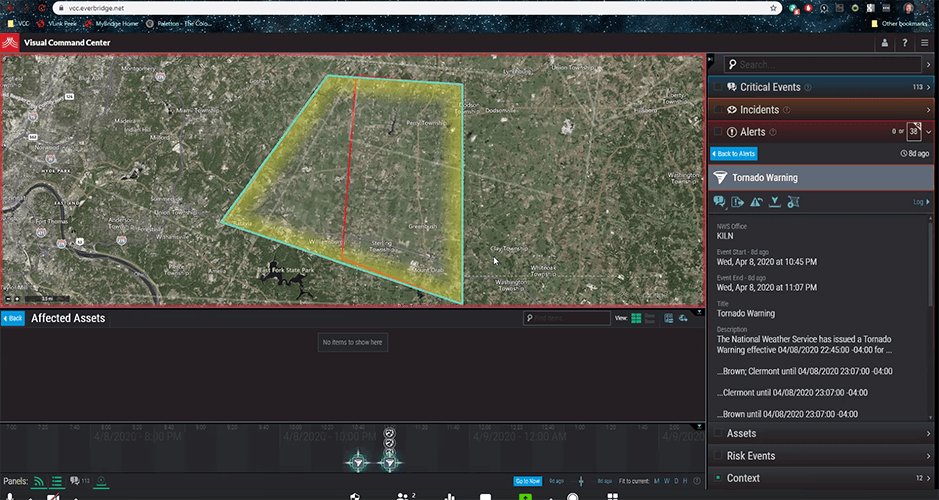Collapse the Affected Assets panel corner arrow
The height and width of the screenshot is (500, 939).
click(x=699, y=313)
